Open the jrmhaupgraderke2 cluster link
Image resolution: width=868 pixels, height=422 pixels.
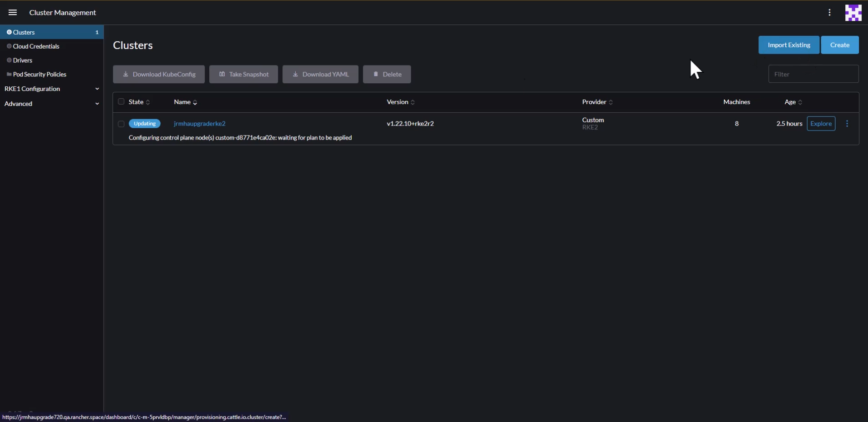200,123
